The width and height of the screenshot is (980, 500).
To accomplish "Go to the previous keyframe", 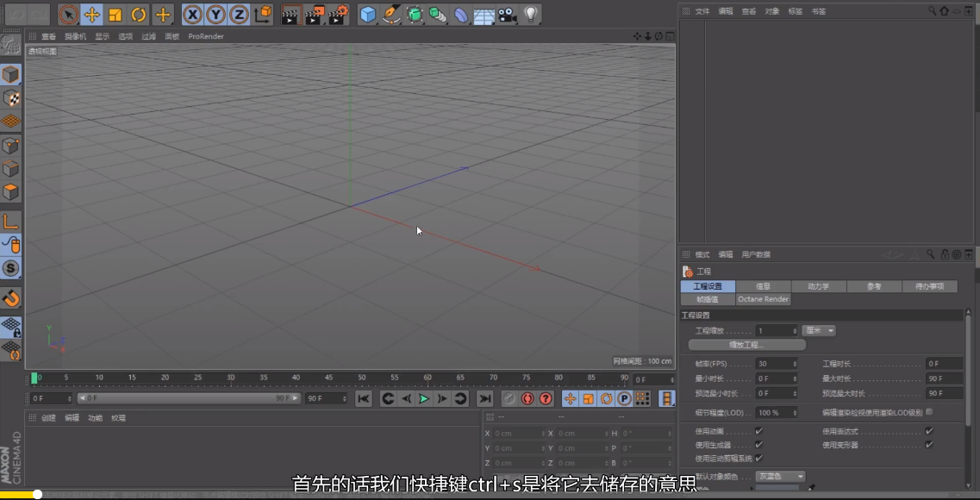I will [x=388, y=399].
